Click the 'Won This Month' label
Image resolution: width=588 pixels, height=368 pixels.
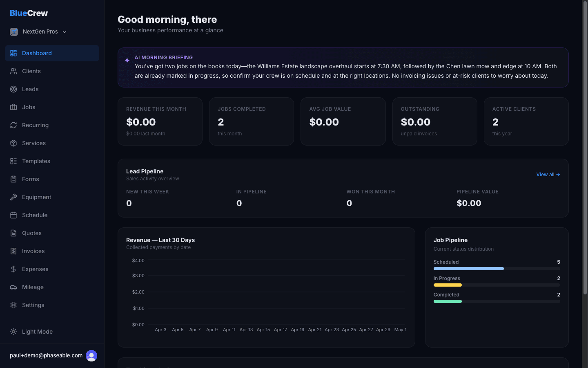click(x=371, y=192)
